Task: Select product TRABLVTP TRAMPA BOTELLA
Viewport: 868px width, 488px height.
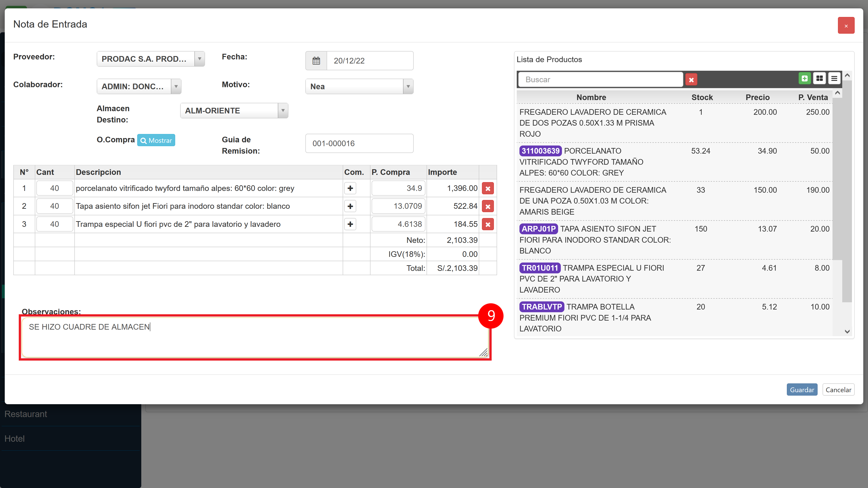Action: 675,318
